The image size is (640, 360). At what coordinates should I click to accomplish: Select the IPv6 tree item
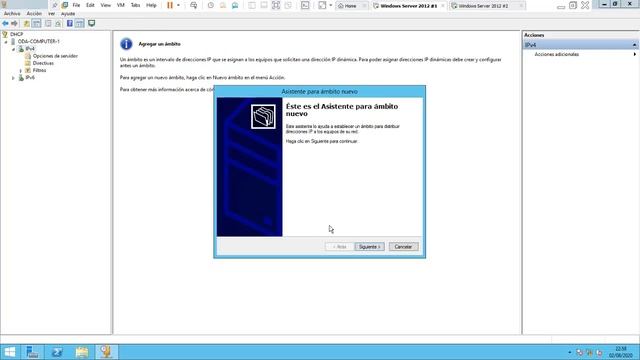(x=30, y=78)
